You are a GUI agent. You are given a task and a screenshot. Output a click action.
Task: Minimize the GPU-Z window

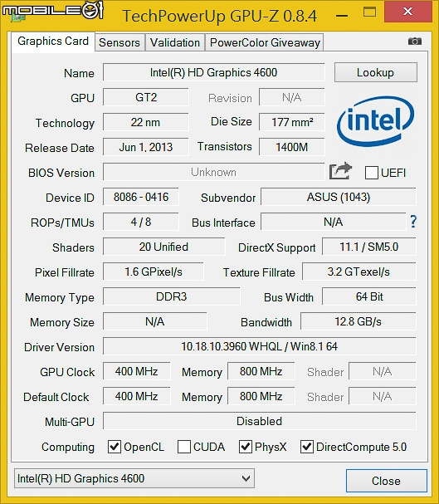pyautogui.click(x=342, y=15)
